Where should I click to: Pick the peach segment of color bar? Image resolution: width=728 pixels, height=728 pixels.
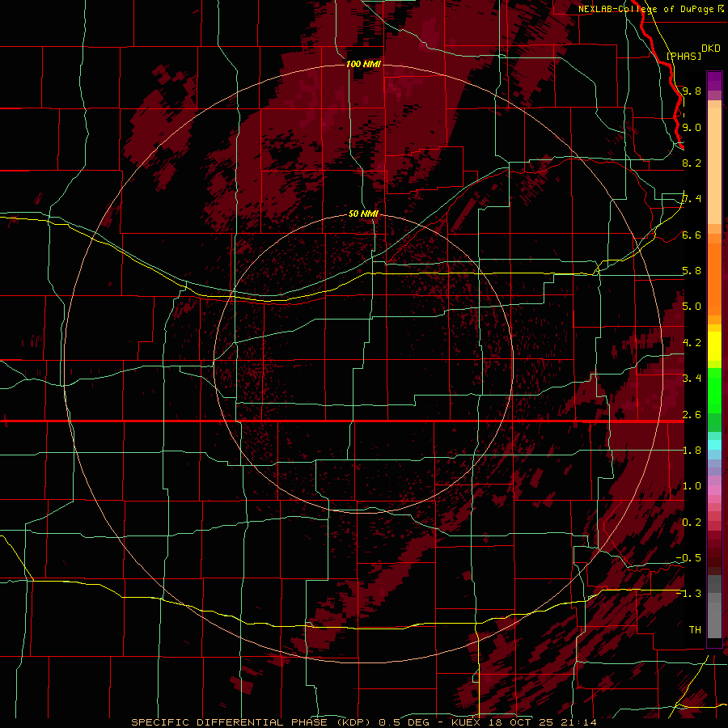[714, 167]
